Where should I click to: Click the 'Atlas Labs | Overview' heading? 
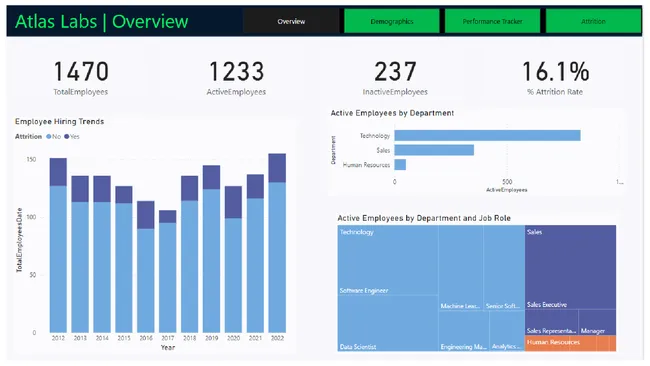click(102, 22)
